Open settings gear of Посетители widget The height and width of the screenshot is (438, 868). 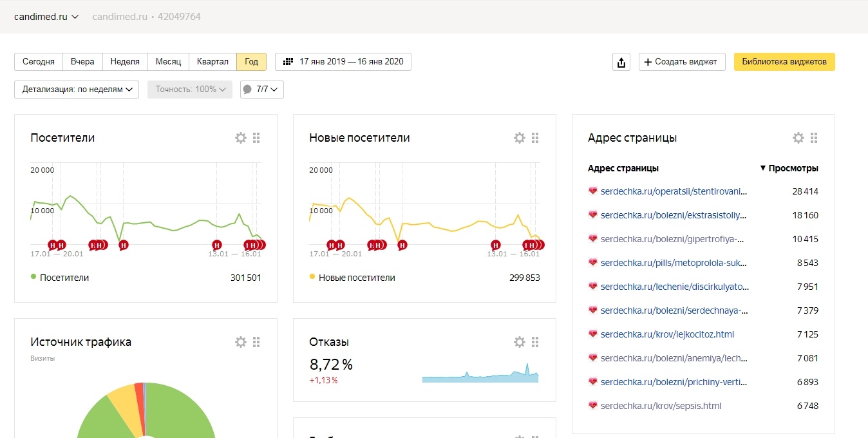click(241, 138)
